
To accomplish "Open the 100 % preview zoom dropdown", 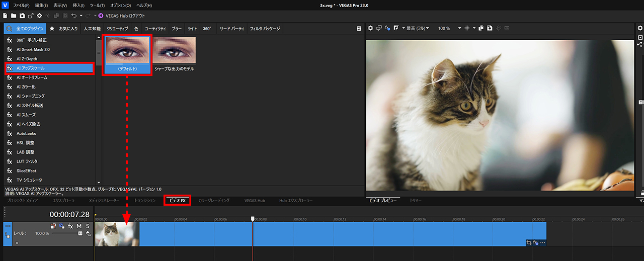I will click(449, 28).
